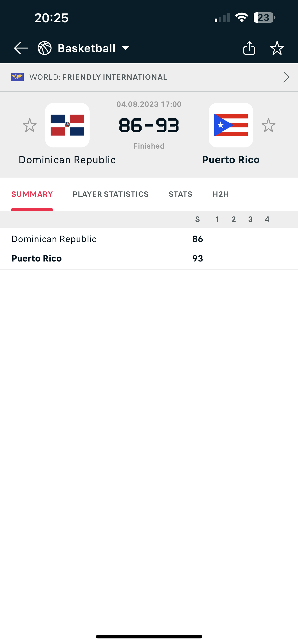Favorite this match with header star
Screen dimensions: 298x644
(x=277, y=48)
